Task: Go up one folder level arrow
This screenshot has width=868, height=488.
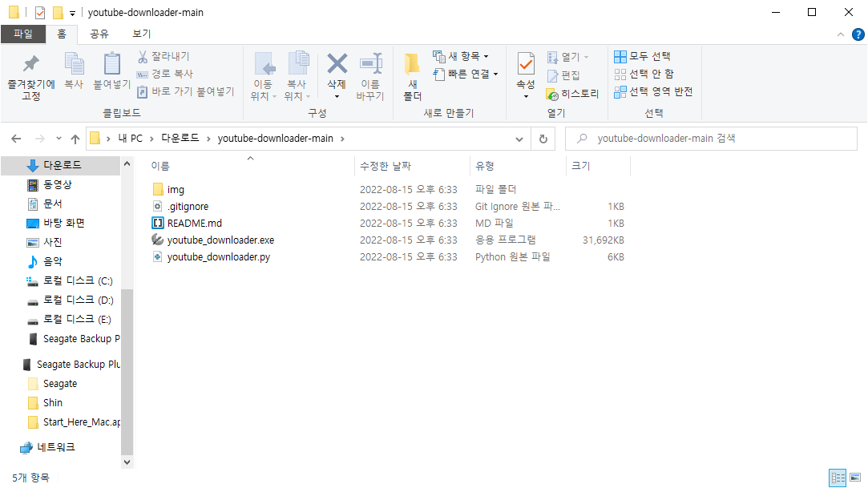Action: pyautogui.click(x=75, y=139)
